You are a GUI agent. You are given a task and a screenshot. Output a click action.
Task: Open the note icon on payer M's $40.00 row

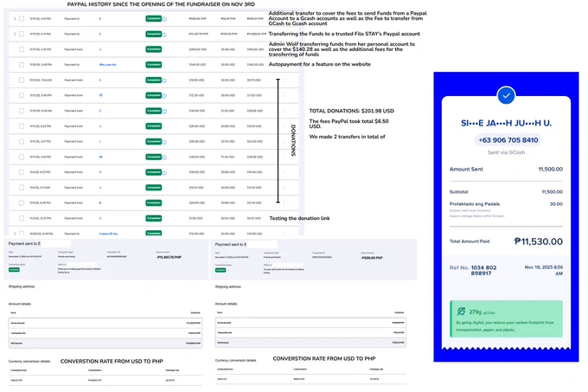tap(164, 157)
